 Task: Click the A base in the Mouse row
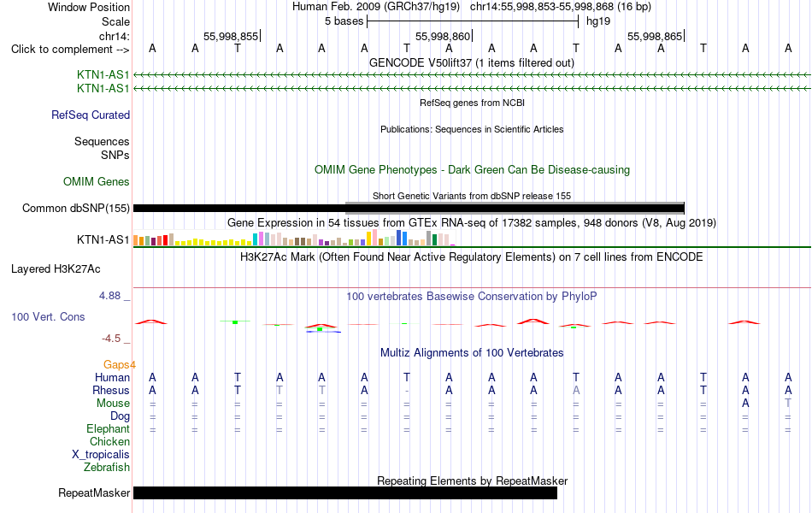point(745,404)
